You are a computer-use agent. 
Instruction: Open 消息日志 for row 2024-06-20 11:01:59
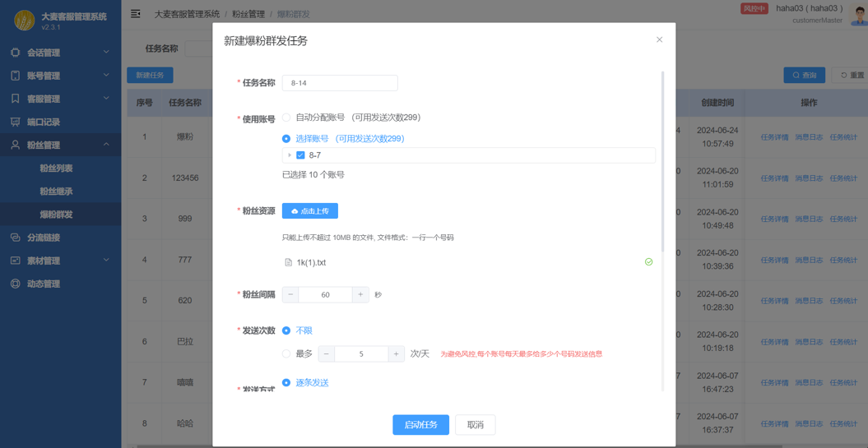click(x=809, y=178)
